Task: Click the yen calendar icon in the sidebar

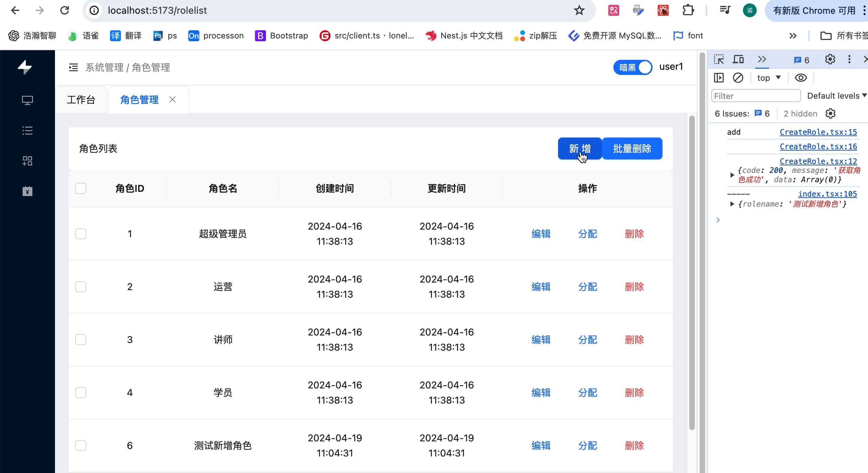Action: pos(27,191)
